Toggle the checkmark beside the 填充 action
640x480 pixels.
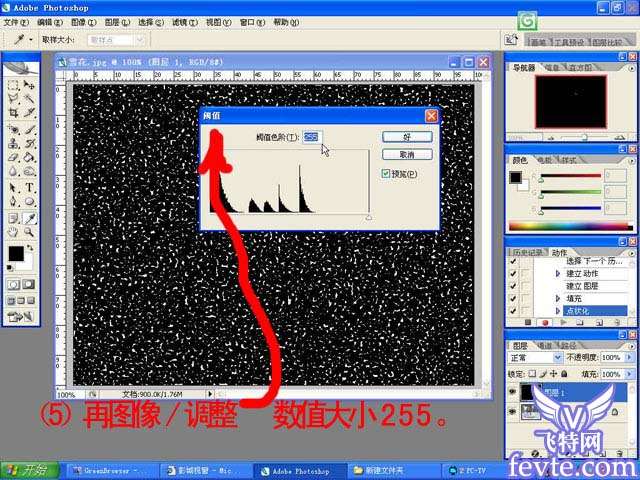(x=514, y=298)
